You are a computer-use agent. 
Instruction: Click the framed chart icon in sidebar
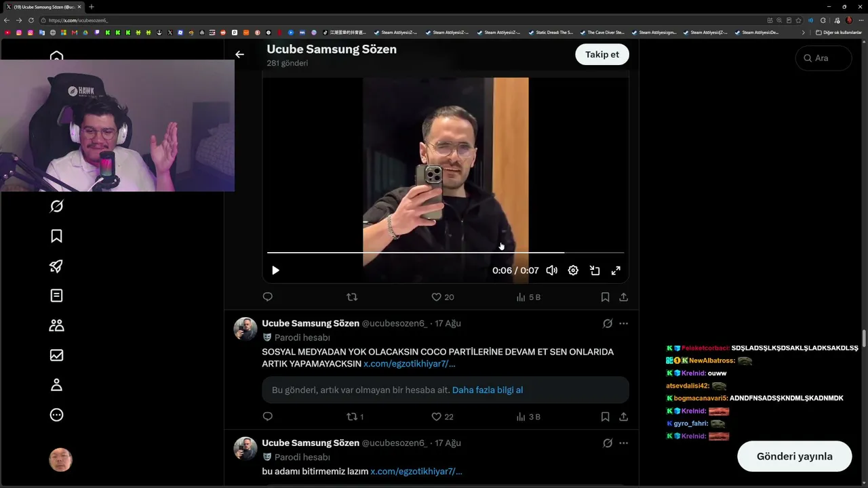click(x=56, y=355)
